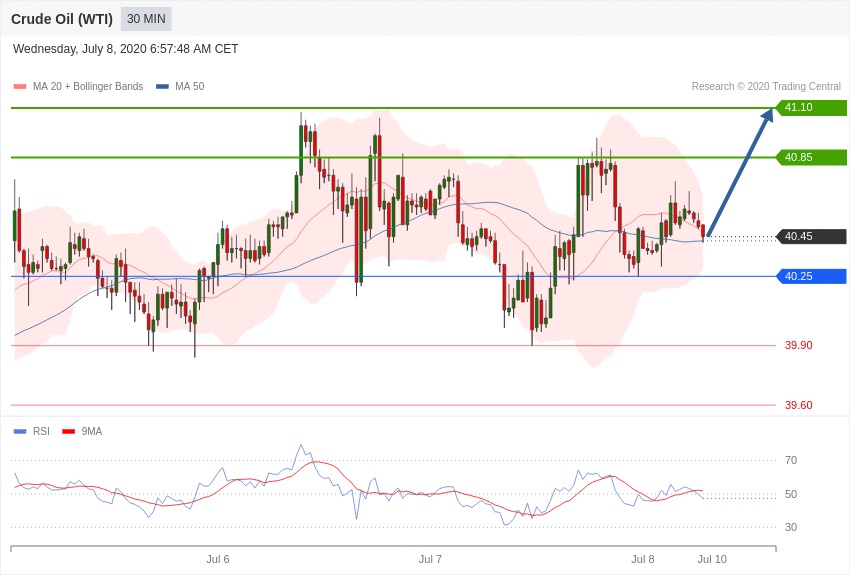This screenshot has width=850, height=576.
Task: Click the pink MA 20 Bollinger legend swatch
Action: pos(20,87)
